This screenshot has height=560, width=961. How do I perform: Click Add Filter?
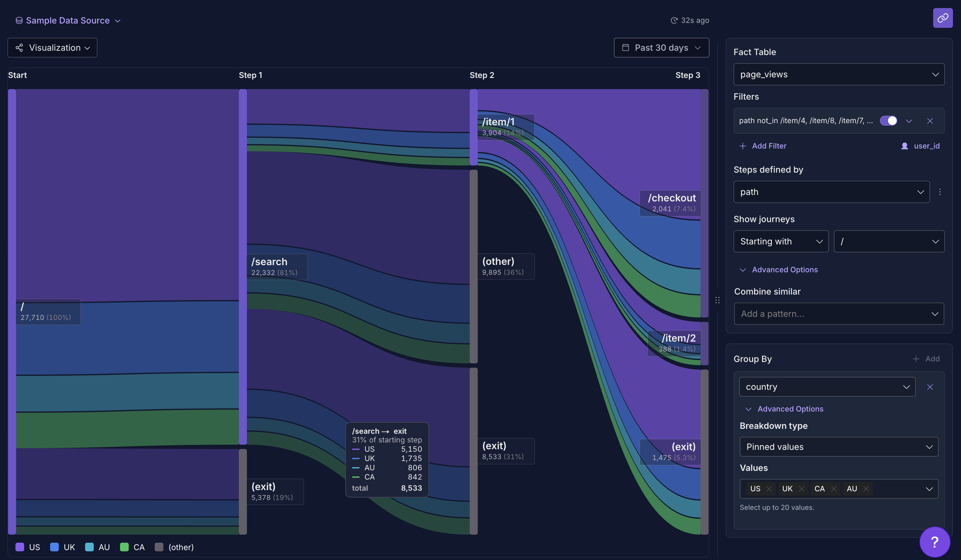(x=763, y=146)
